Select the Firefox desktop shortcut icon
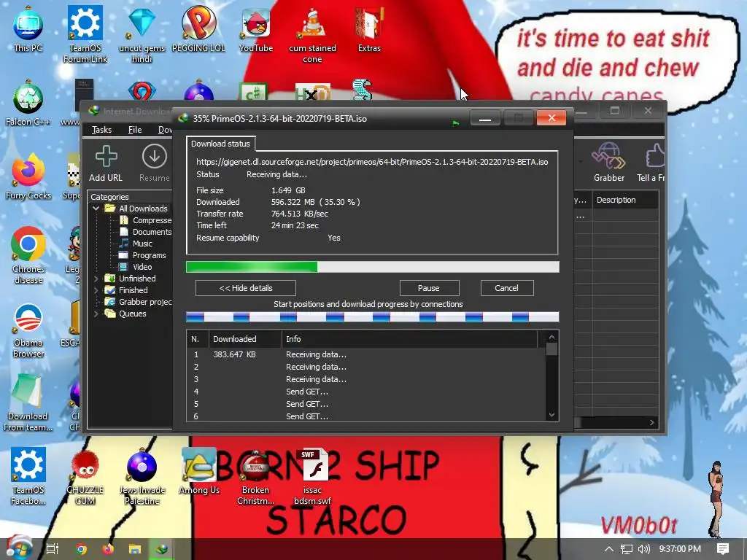 (x=28, y=171)
